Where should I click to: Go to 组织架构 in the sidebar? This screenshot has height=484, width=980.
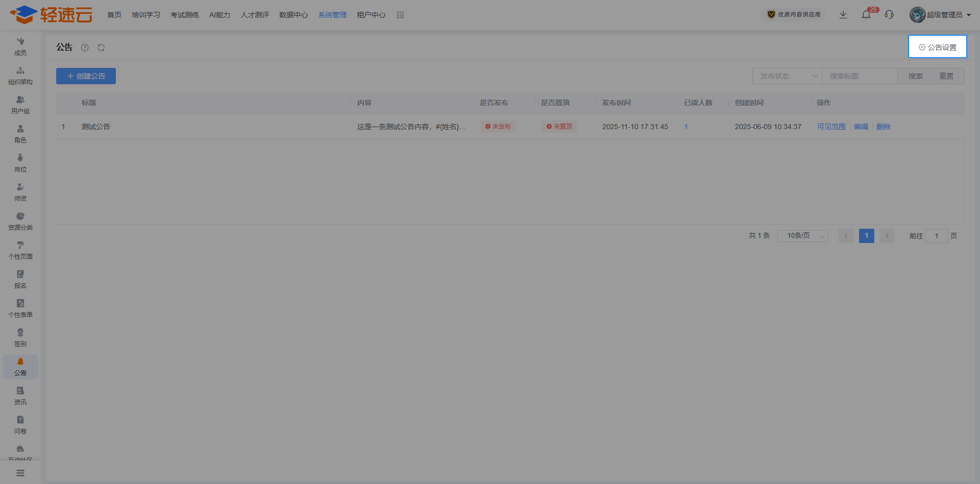pyautogui.click(x=20, y=76)
